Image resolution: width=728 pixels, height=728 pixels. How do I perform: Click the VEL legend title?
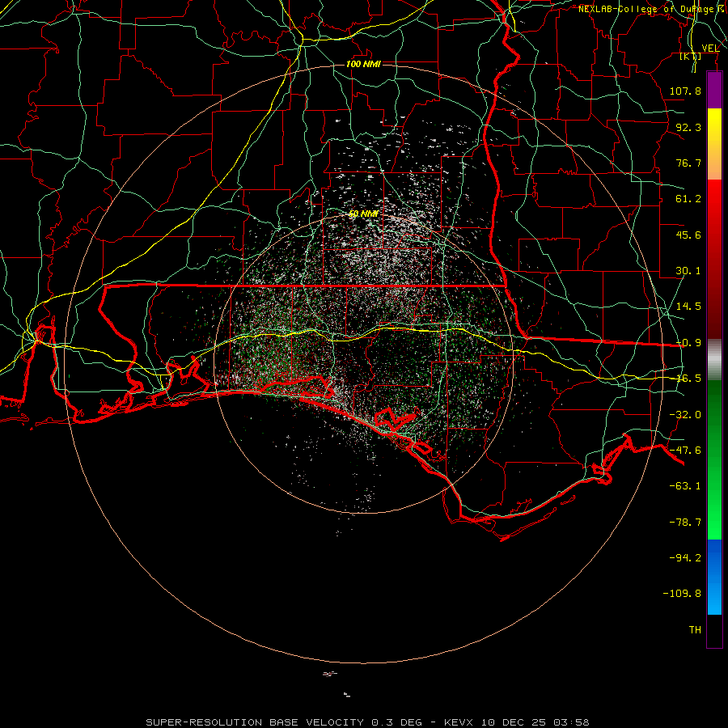click(710, 49)
